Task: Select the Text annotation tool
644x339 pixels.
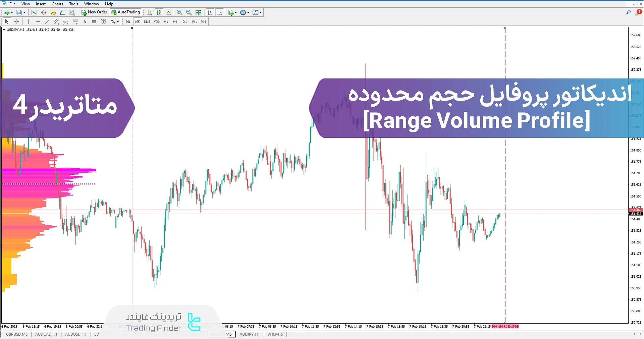Action: coord(85,21)
